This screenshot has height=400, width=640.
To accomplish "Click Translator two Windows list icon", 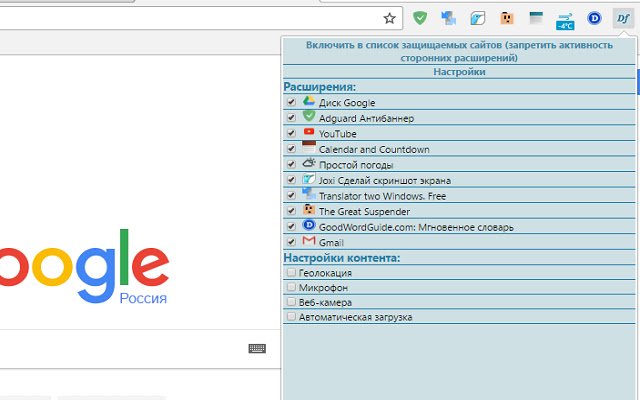I will (x=309, y=193).
